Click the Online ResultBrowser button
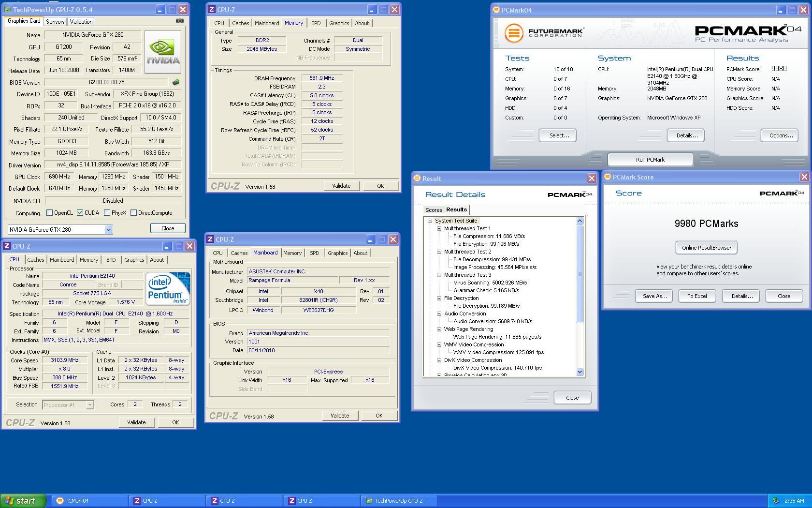The width and height of the screenshot is (812, 508). pyautogui.click(x=706, y=248)
